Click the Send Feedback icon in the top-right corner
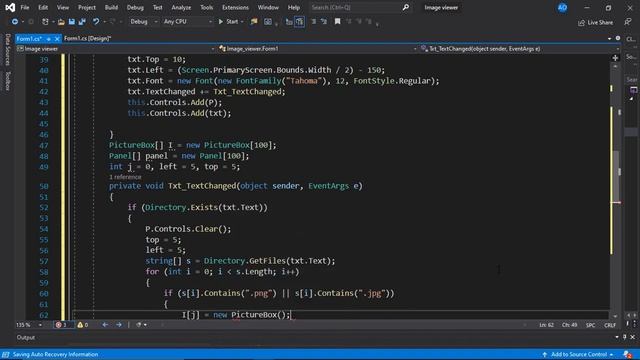 628,22
